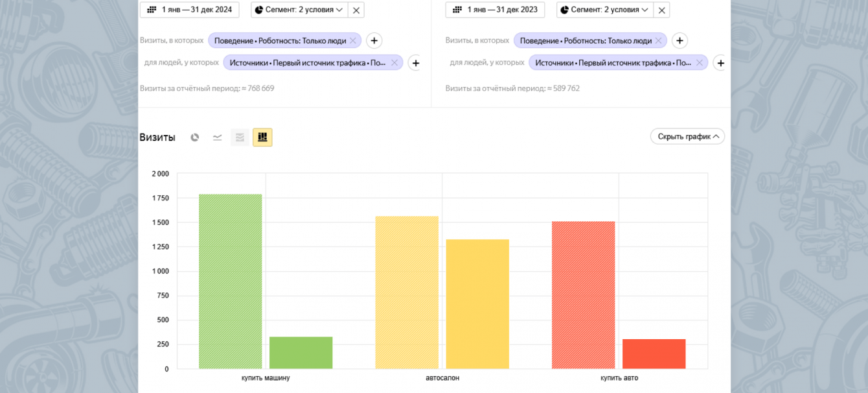Viewport: 868px width, 393px height.
Task: Collapse chart with "Скрыть график"
Action: click(687, 137)
